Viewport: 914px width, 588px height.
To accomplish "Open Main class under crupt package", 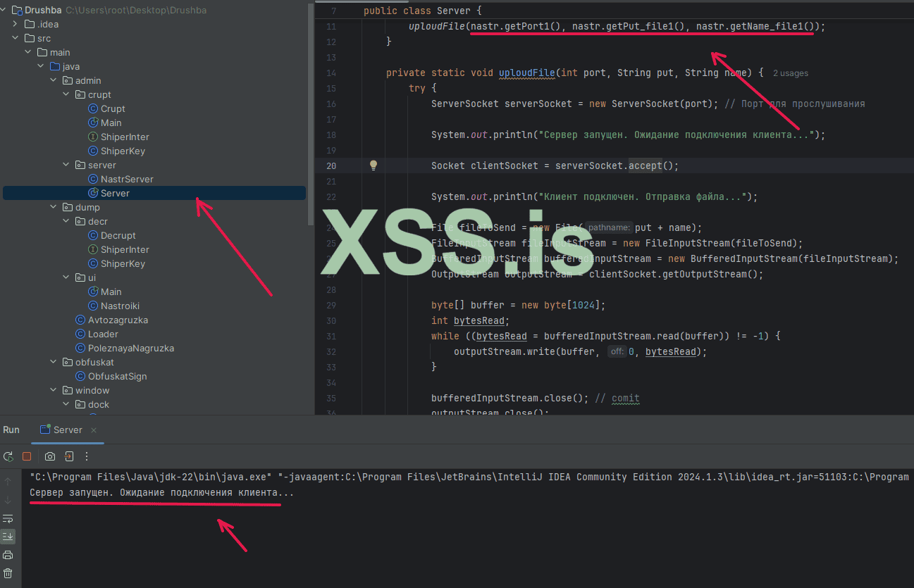I will (x=111, y=123).
